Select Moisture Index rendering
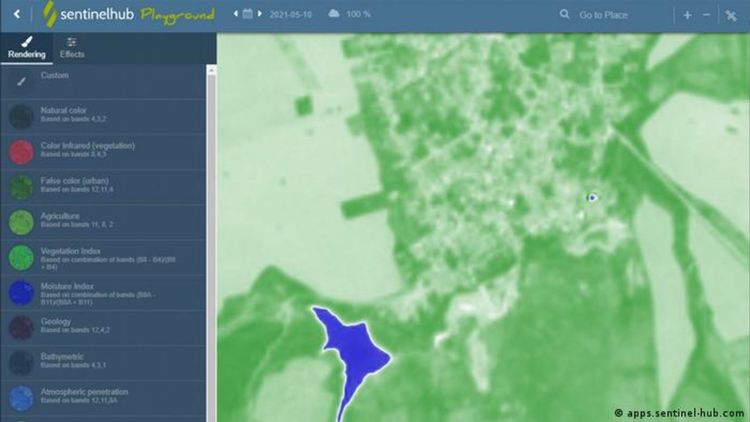 [103, 293]
